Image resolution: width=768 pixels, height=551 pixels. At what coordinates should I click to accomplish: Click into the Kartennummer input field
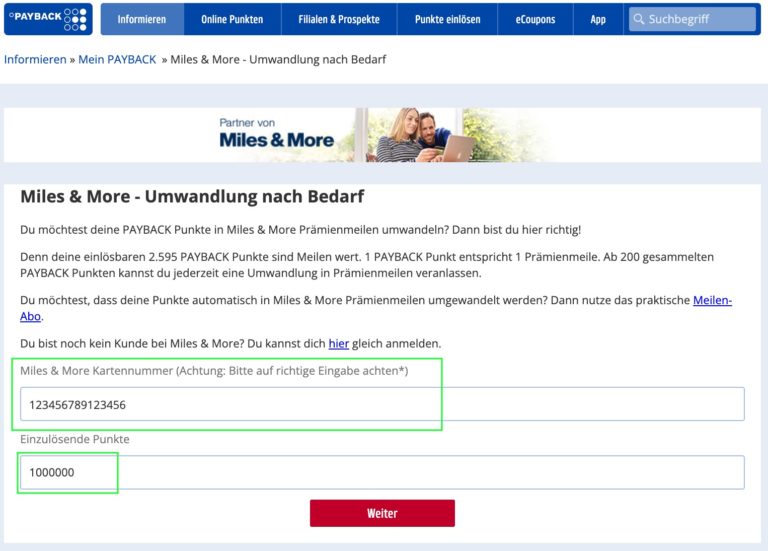coord(382,405)
